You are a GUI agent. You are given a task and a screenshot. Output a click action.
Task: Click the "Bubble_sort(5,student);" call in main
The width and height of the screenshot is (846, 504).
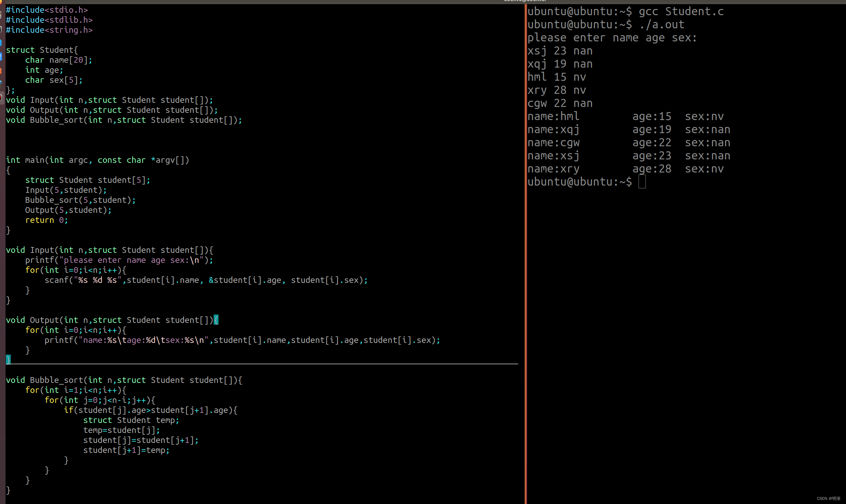coord(80,200)
